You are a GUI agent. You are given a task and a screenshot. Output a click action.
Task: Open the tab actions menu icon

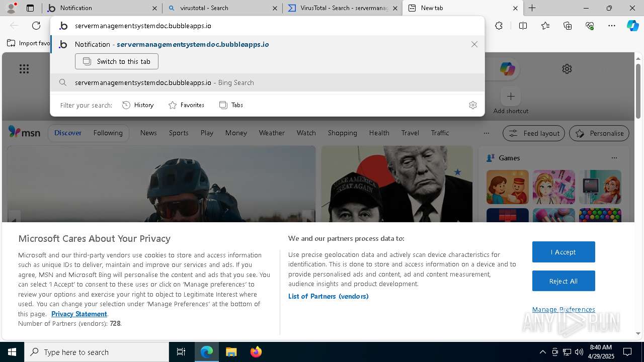(30, 8)
